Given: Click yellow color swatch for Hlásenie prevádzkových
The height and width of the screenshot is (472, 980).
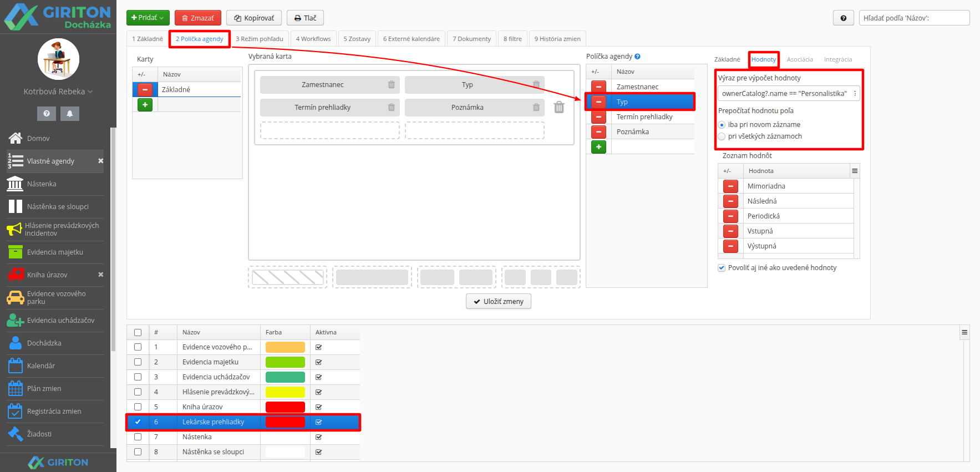Looking at the screenshot, I should [x=285, y=392].
